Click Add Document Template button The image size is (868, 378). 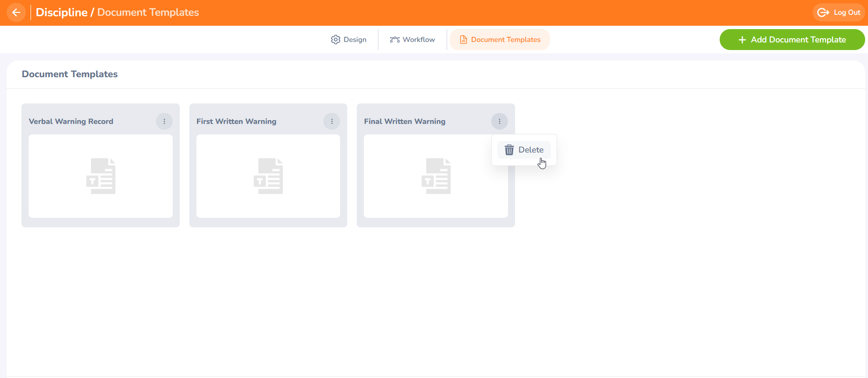click(x=792, y=40)
